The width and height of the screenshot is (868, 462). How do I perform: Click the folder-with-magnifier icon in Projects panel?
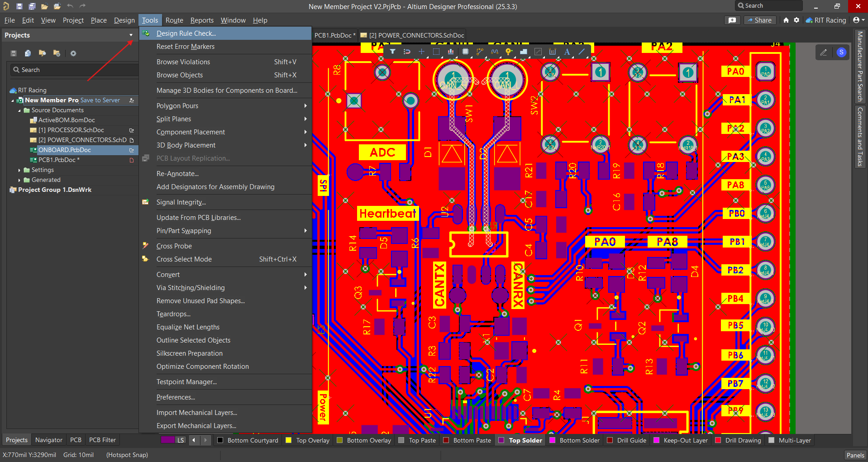42,53
